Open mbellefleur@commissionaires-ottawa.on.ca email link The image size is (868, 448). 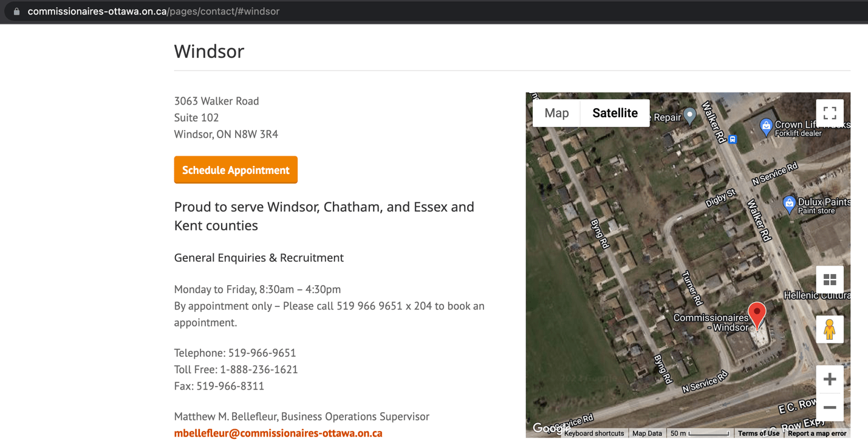pos(278,433)
